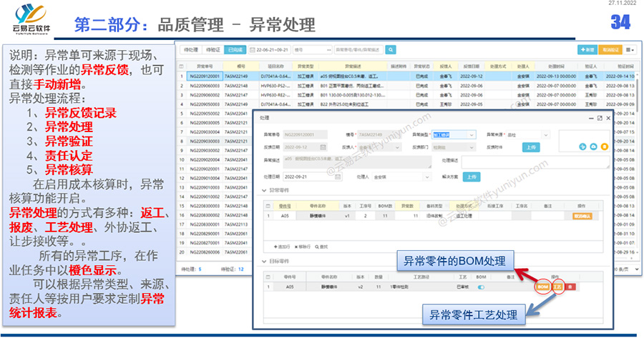Collapse the 目标零件 section
Viewport: 644px width, 338px height.
[264, 262]
